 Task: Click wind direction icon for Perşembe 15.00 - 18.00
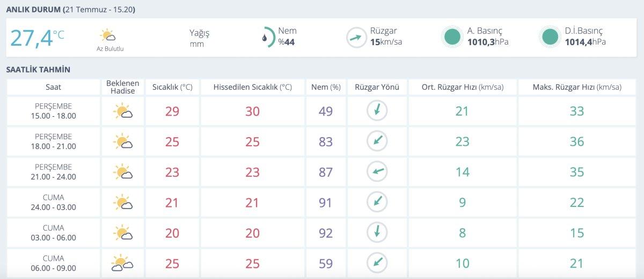pos(377,111)
